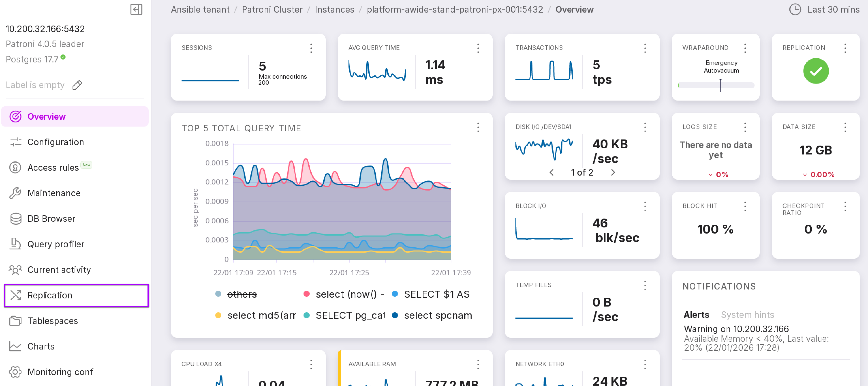Open Query profiler from sidebar
The image size is (868, 386).
56,244
